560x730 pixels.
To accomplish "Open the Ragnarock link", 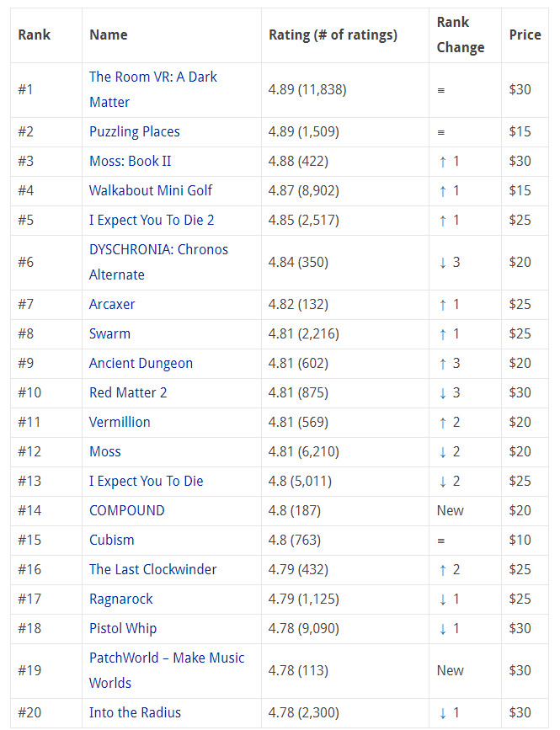I will [x=121, y=599].
